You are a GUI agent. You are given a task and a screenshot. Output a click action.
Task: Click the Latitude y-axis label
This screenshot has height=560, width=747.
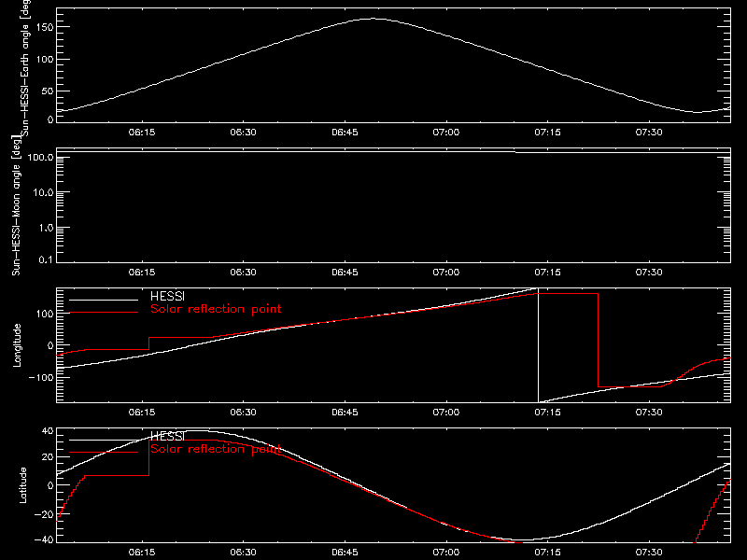point(22,485)
